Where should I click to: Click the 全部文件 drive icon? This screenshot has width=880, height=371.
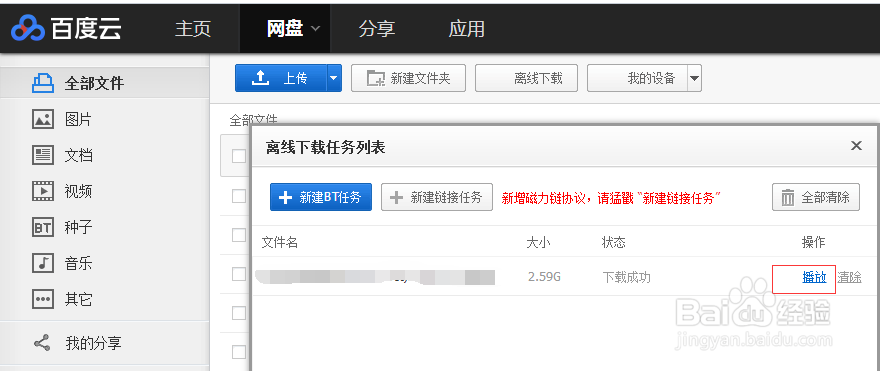(43, 83)
